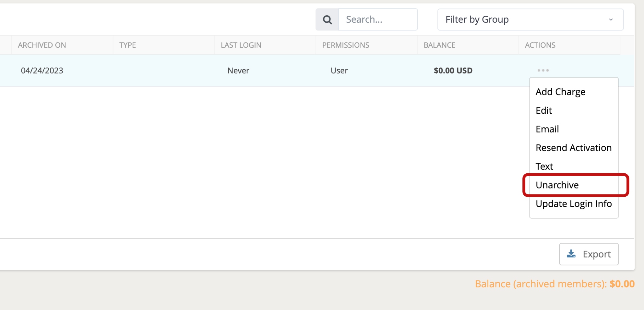Screen dimensions: 644x310
Task: Select Edit in the actions menu
Action: pos(544,111)
